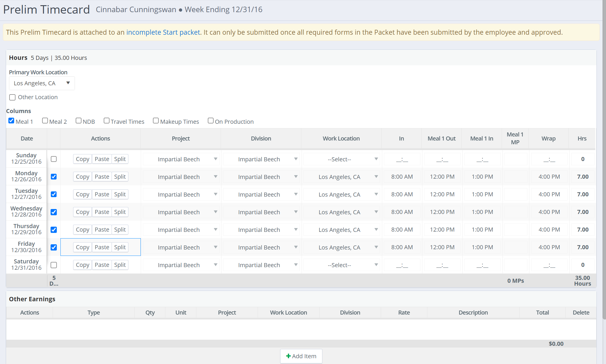Copy the Sunday row

point(82,159)
